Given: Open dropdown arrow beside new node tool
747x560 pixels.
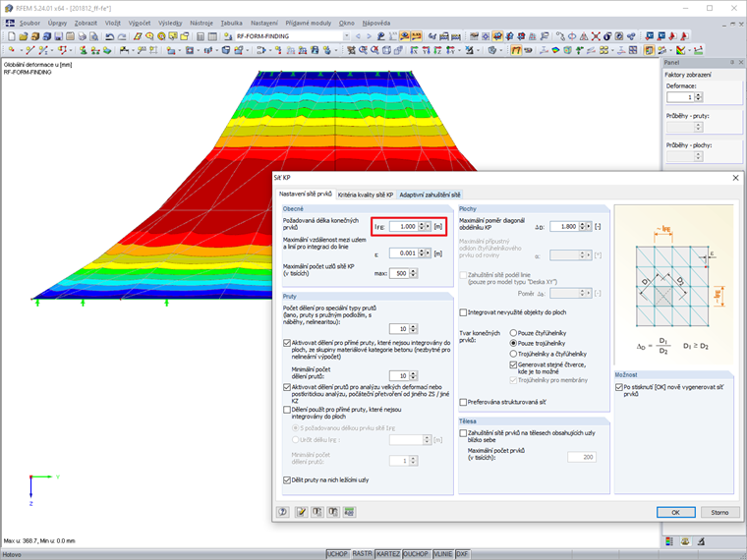Looking at the screenshot, I should (x=21, y=50).
